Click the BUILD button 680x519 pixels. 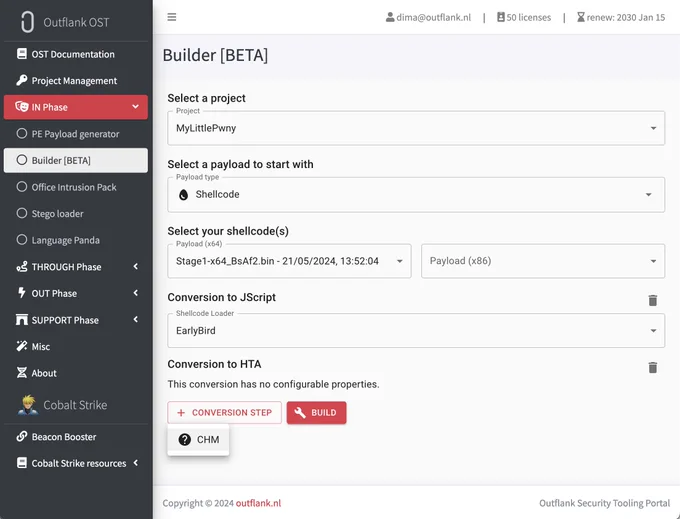[316, 412]
